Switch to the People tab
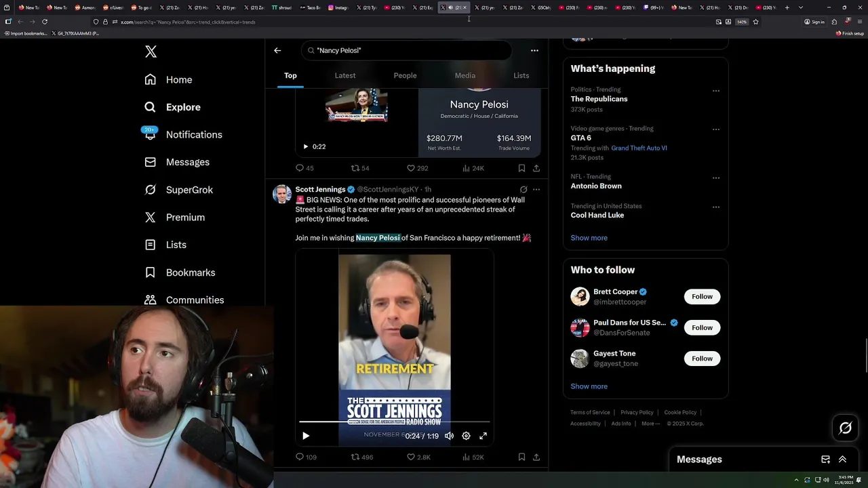Screen dimensions: 868x488 [x=405, y=75]
